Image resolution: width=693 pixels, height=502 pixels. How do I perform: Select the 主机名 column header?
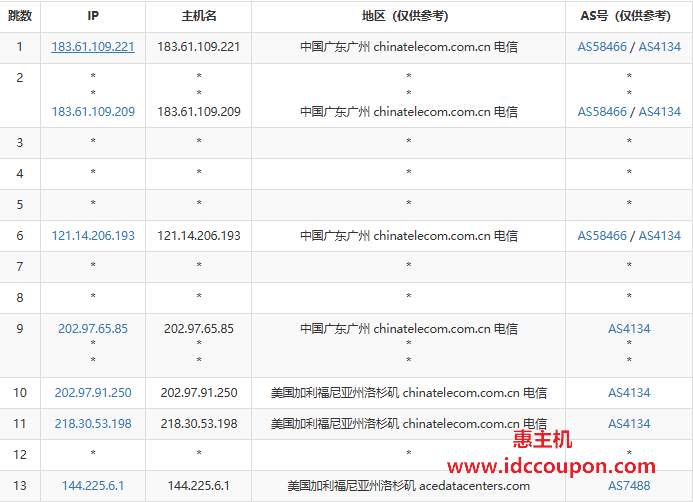click(199, 16)
